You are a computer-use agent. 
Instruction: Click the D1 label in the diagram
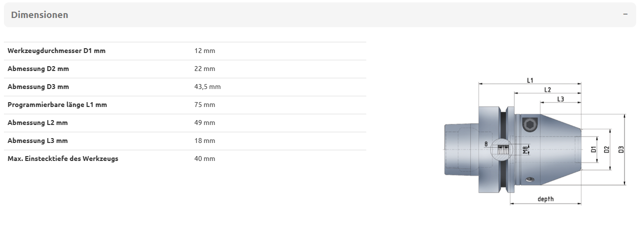593,150
